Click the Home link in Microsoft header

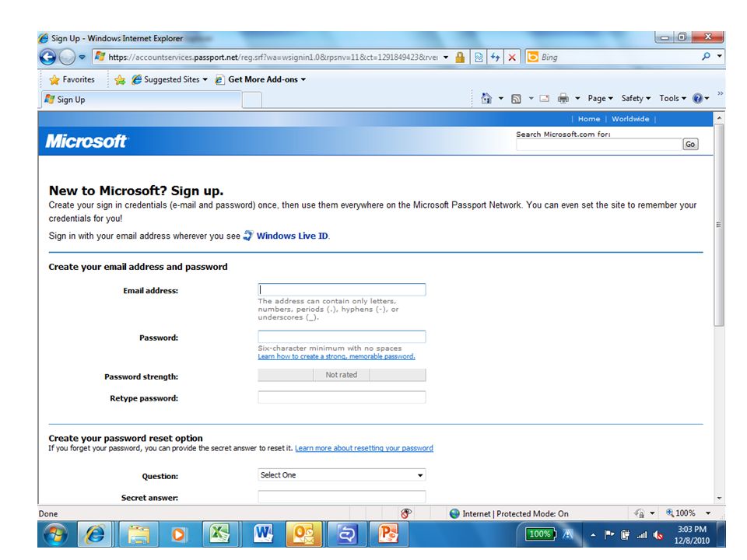click(x=589, y=119)
